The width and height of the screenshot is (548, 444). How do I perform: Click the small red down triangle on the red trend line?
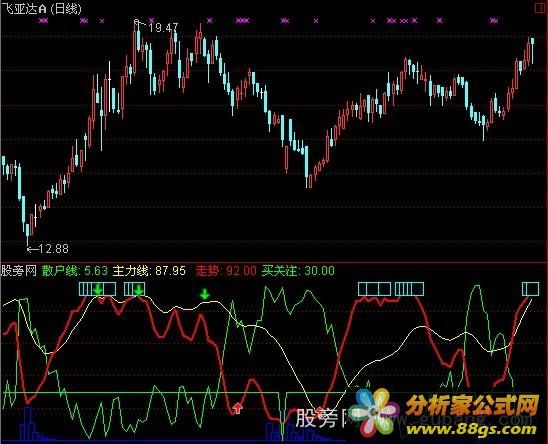coord(101,300)
